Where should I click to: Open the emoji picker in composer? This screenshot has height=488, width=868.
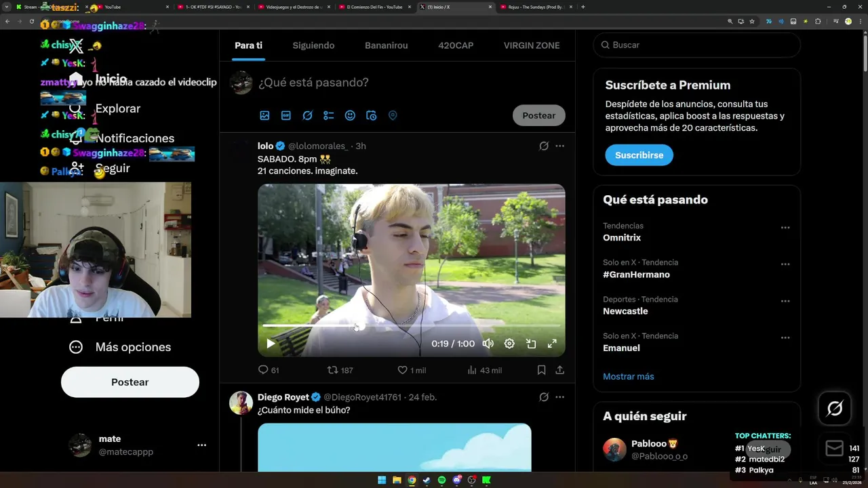click(350, 115)
